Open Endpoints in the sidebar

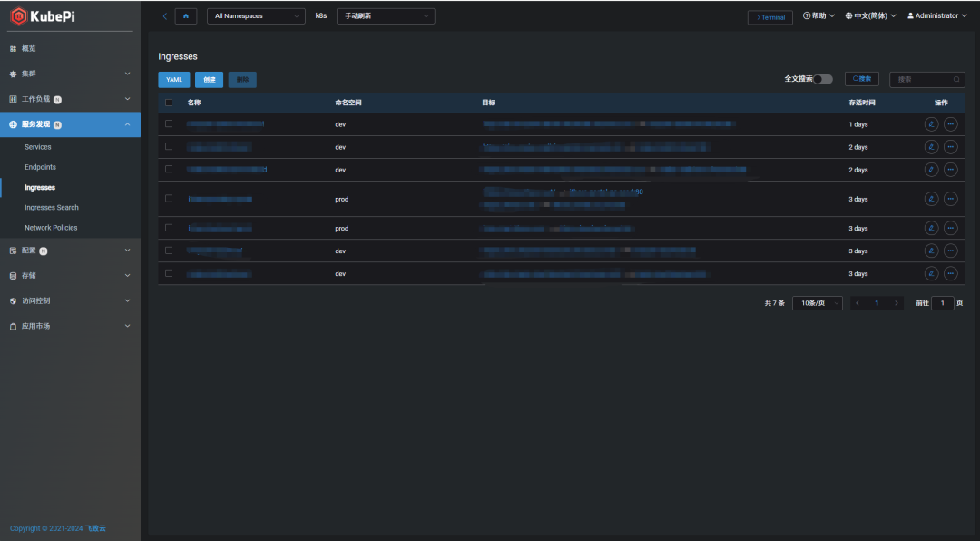point(40,167)
